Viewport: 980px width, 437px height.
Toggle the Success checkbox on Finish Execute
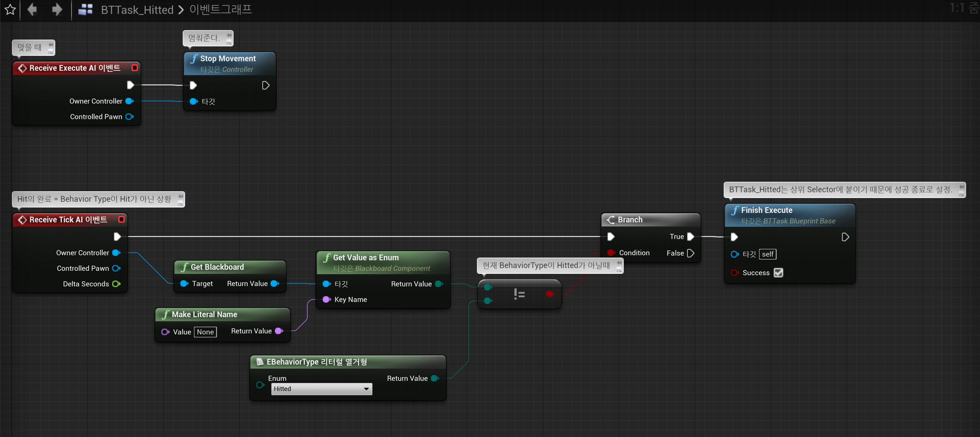pos(778,272)
